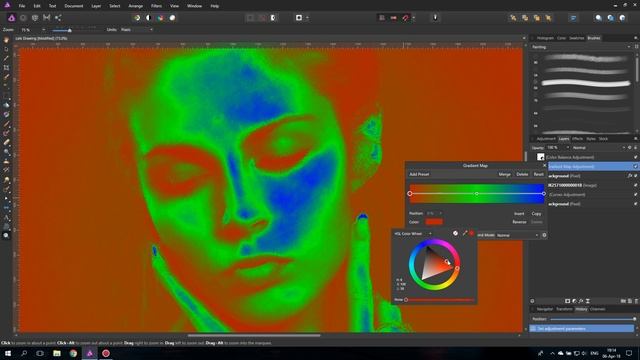Toggle visibility of Gradient Map Adjustment layer
This screenshot has width=640, height=360.
[x=636, y=167]
